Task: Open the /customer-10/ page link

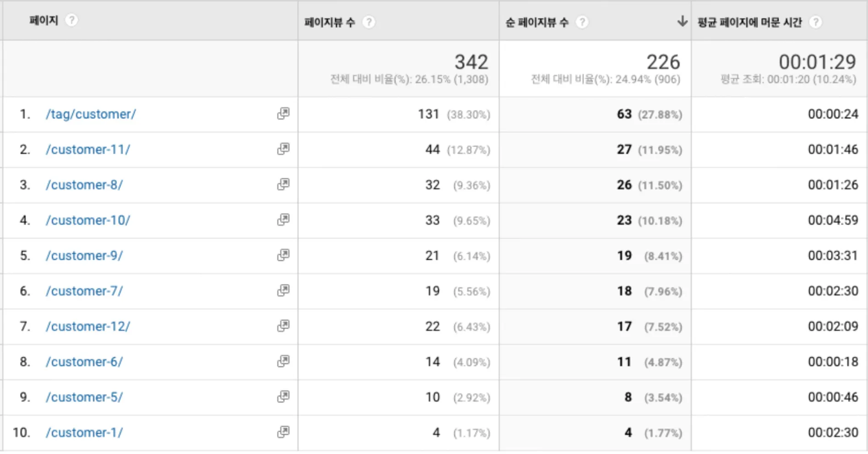Action: point(88,220)
